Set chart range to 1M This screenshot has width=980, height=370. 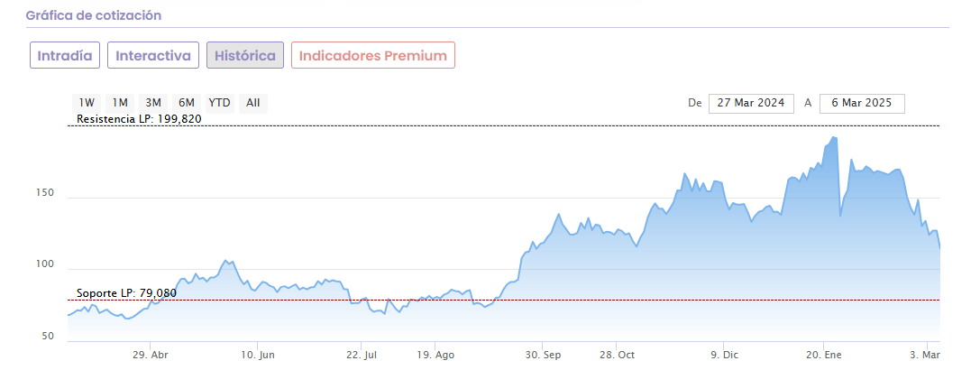point(120,103)
